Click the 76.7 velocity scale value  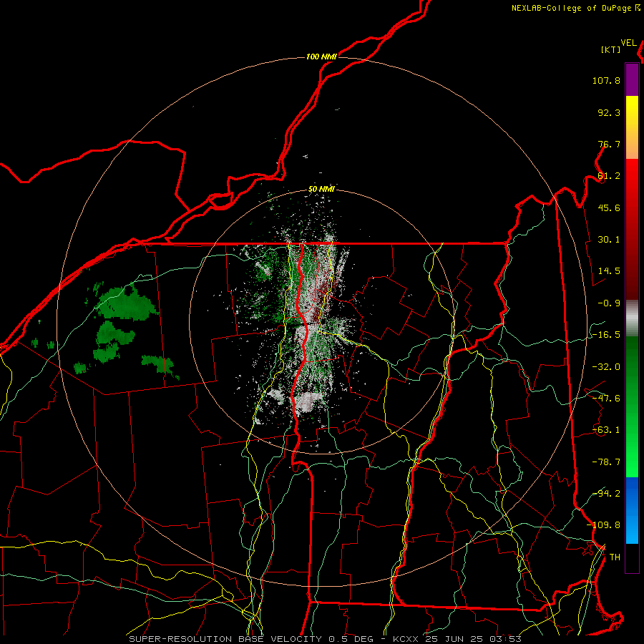click(609, 144)
